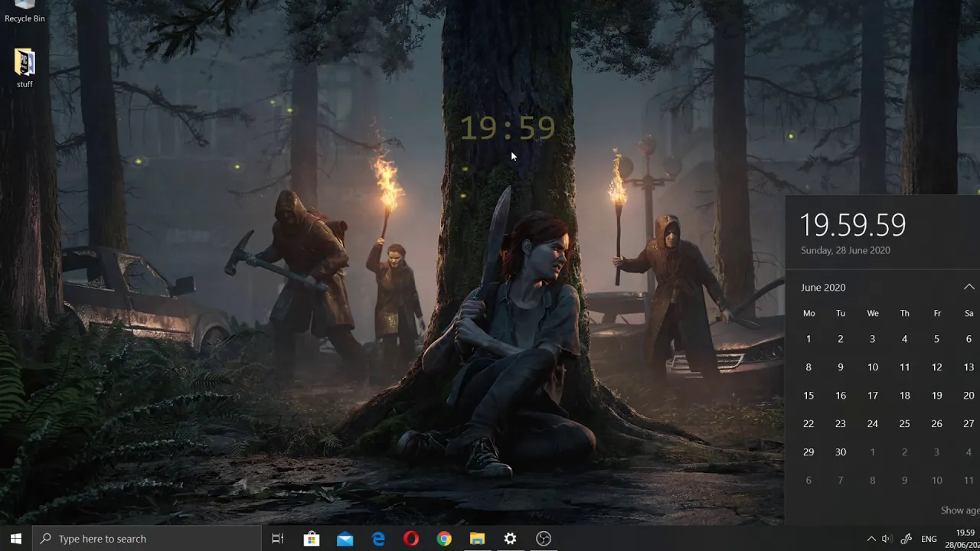
Task: Click the pen workspace tray icon
Action: tap(906, 539)
